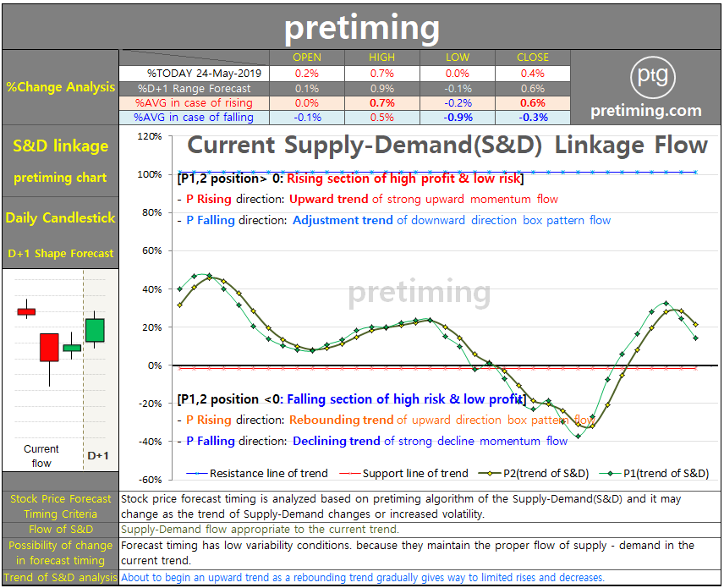Click D+1 forecast HIGH value 0.9%
The image size is (724, 588).
[x=381, y=88]
